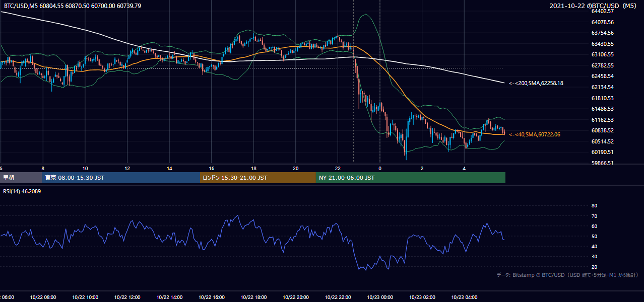
Task: Click RSI scale label 40
Action: 594,246
